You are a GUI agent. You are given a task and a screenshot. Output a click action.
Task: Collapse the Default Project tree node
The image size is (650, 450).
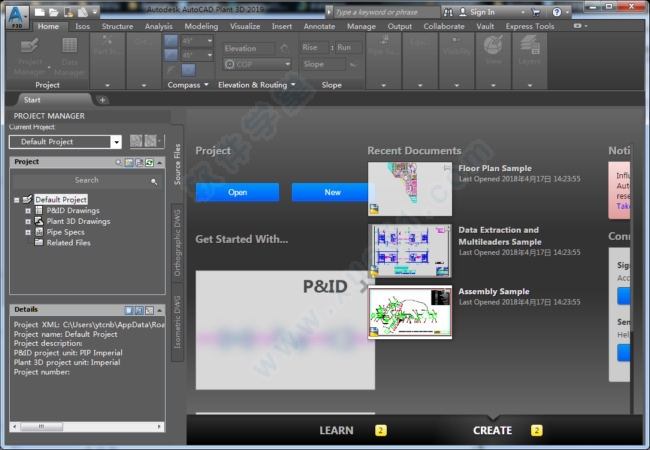pyautogui.click(x=17, y=200)
